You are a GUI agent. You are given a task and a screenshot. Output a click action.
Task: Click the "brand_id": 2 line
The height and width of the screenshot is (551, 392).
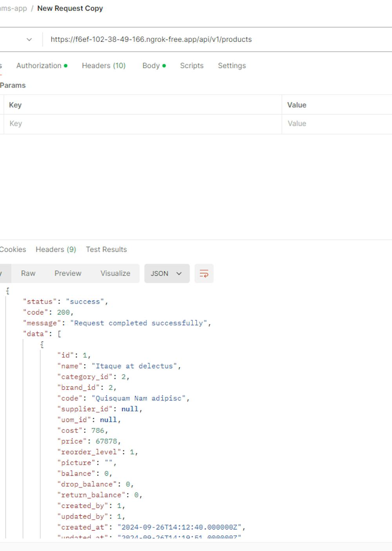[87, 387]
